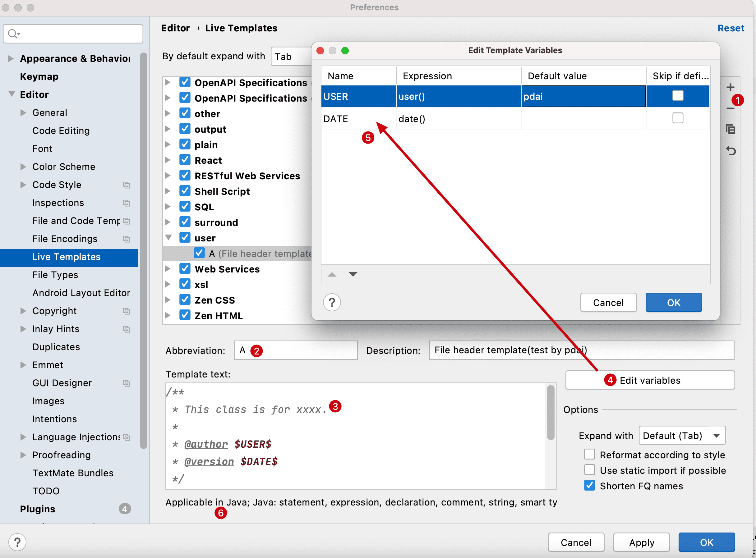Viewport: 756px width, 558px height.
Task: Select Keymap in the settings sidebar
Action: pos(39,76)
